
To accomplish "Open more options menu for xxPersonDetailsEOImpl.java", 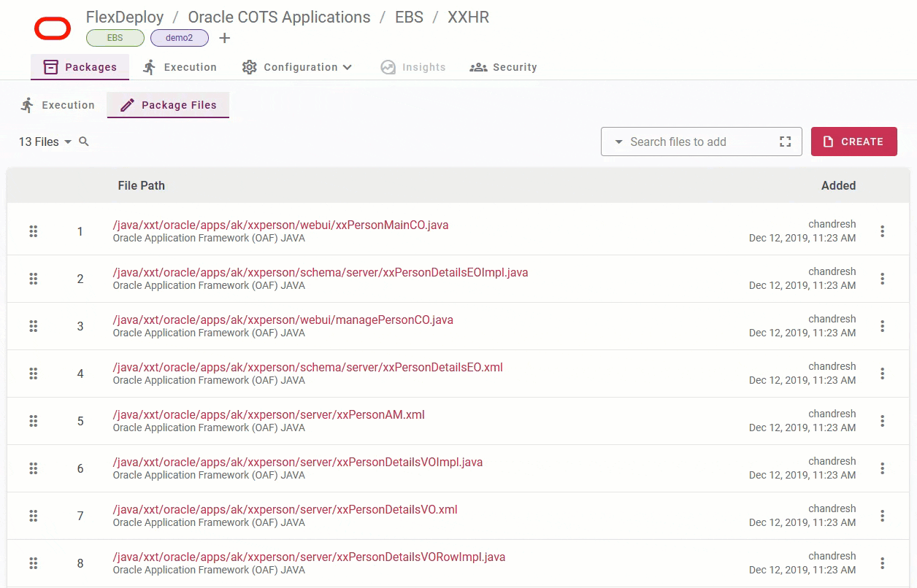I will click(882, 279).
